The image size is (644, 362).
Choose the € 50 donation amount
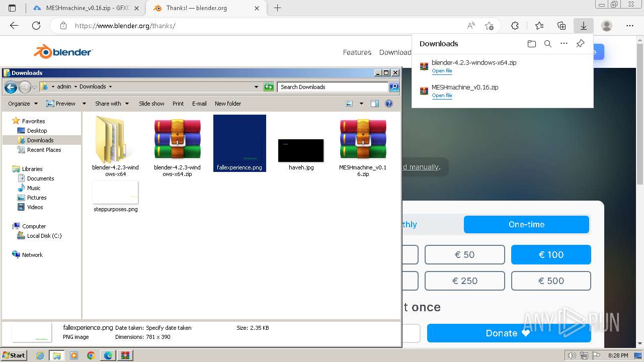tap(464, 255)
